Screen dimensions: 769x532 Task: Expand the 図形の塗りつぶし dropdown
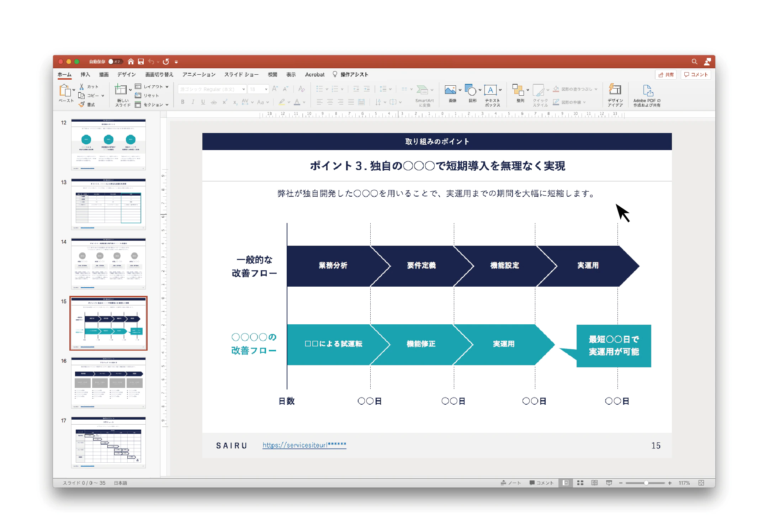pyautogui.click(x=596, y=89)
